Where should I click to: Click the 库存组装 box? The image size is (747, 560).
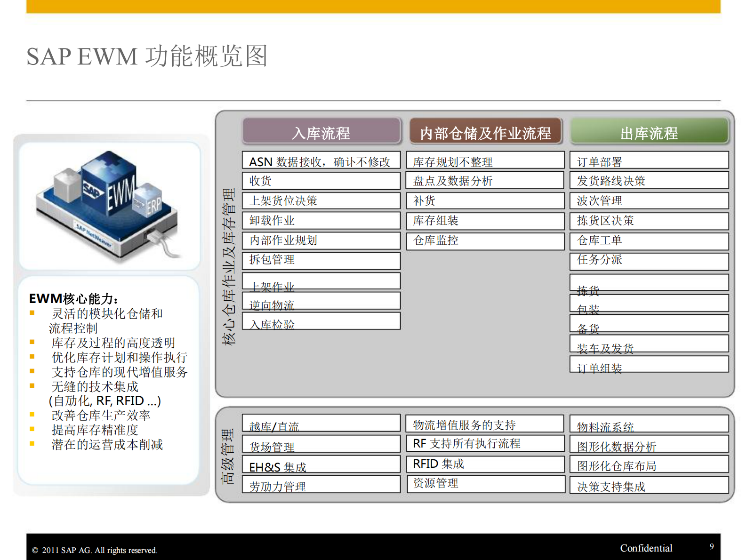coord(485,221)
